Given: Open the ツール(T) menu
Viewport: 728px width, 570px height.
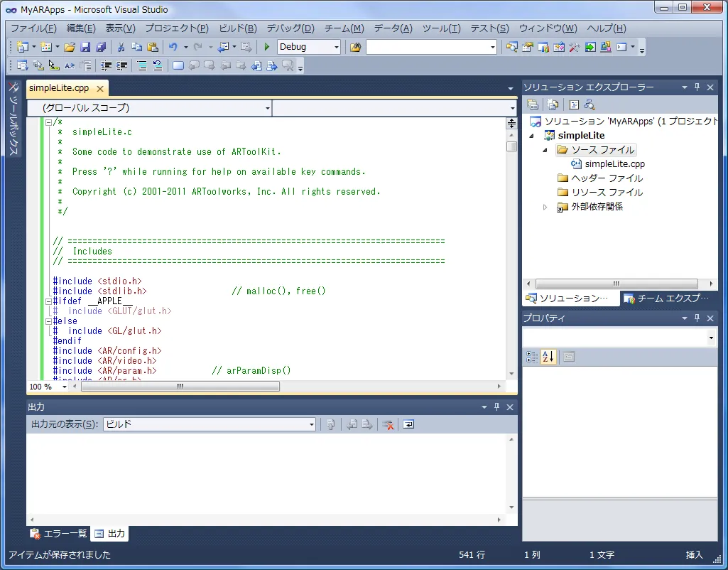Looking at the screenshot, I should [x=441, y=28].
